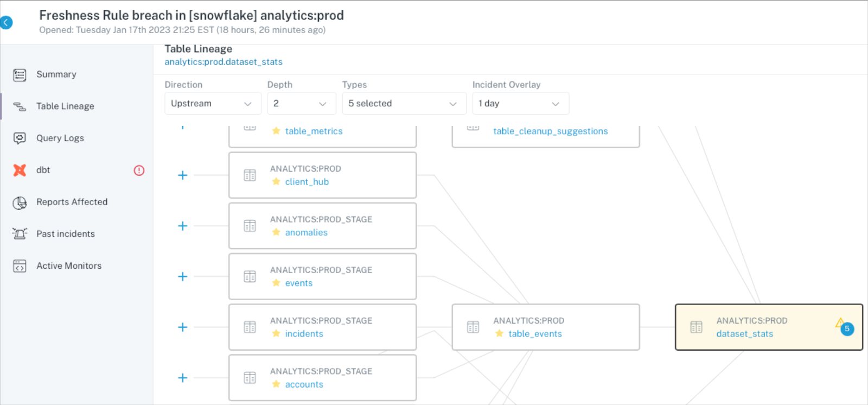Click the star icon next to incidents
Screen dimensions: 868x405
pyautogui.click(x=276, y=333)
